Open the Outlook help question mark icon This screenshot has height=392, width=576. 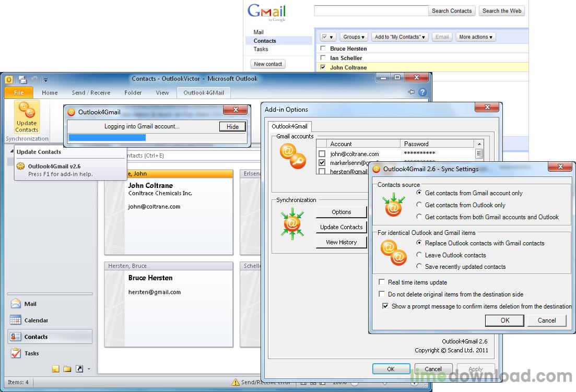click(422, 92)
